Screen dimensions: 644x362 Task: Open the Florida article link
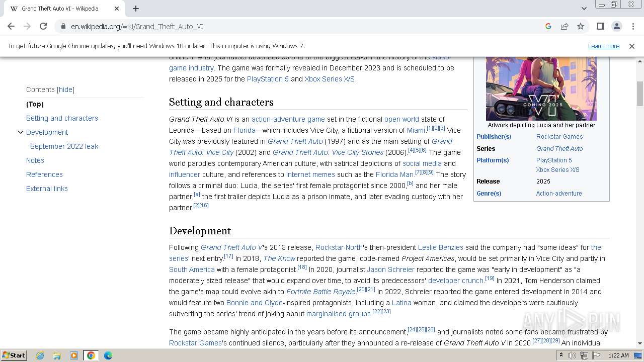pos(244,130)
